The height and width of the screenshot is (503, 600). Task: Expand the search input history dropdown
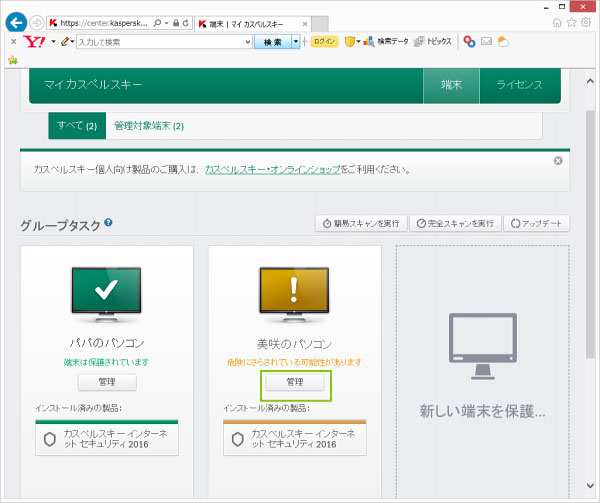248,42
